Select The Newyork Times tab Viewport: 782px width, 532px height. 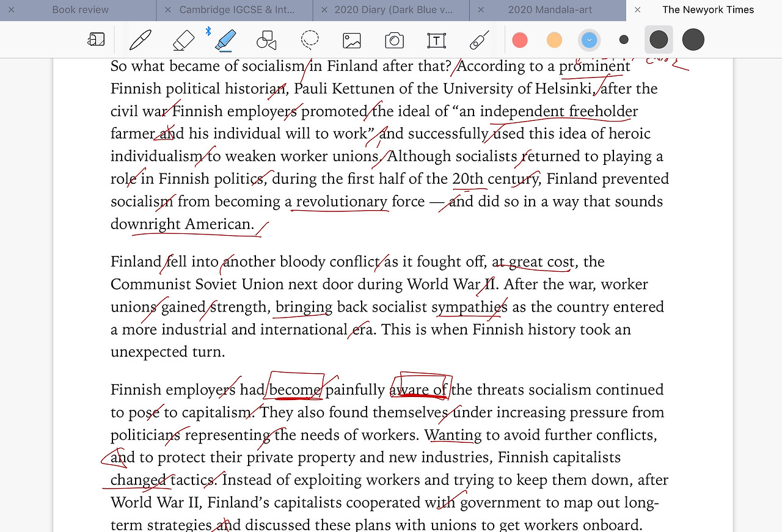708,10
